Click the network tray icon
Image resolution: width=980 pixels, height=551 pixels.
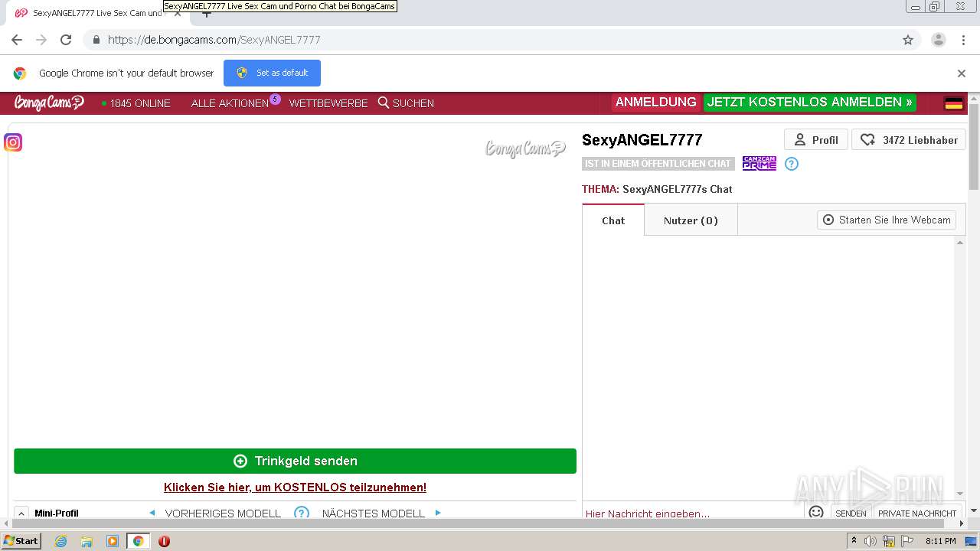(x=888, y=541)
